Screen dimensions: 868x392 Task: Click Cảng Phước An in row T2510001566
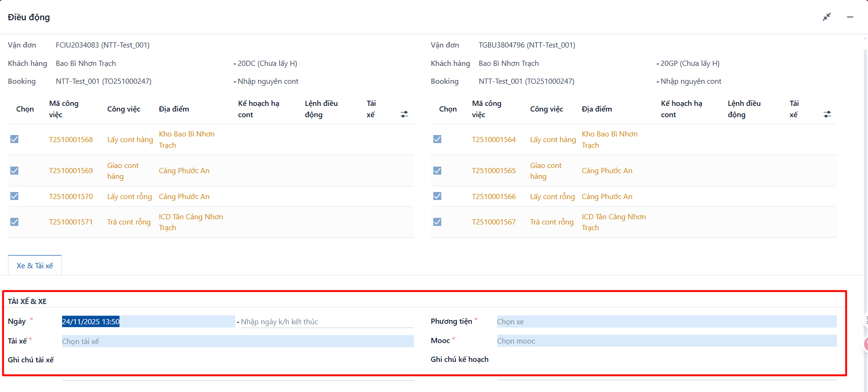[607, 197]
